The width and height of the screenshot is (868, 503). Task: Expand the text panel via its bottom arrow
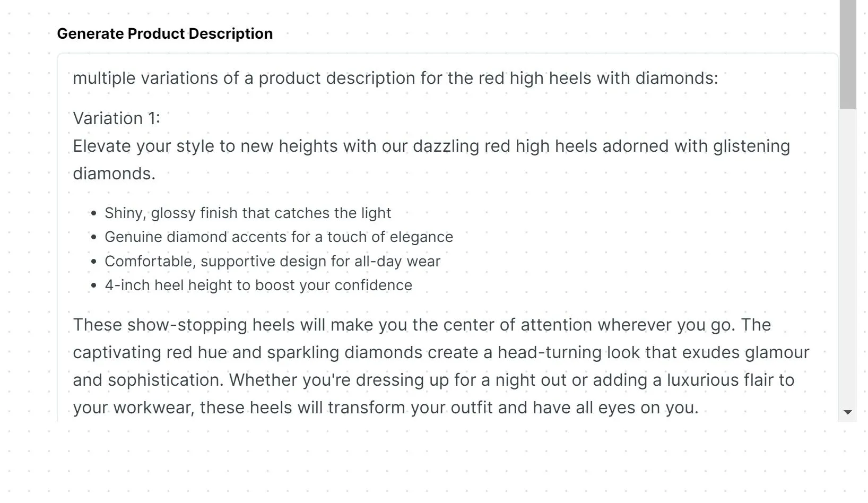[847, 411]
